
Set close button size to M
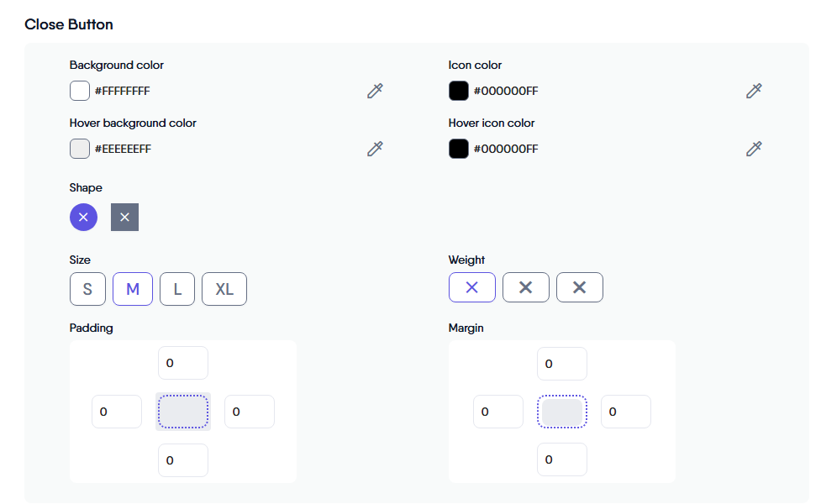click(x=133, y=289)
